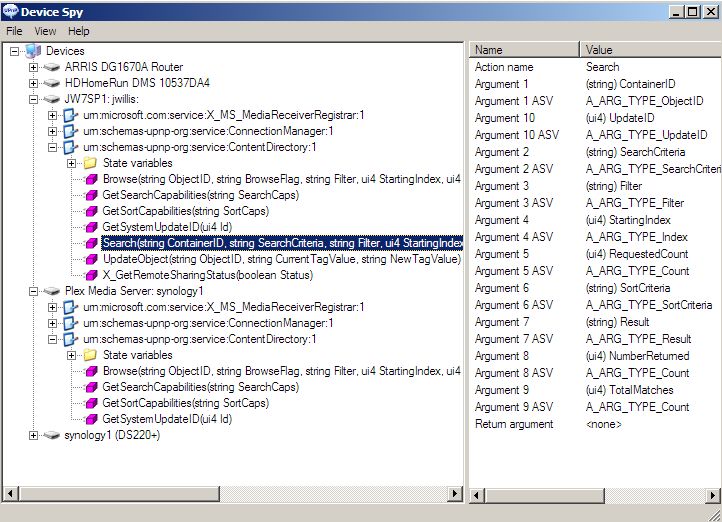
Task: Click JW7SP1: jwillis device icon
Action: [52, 99]
